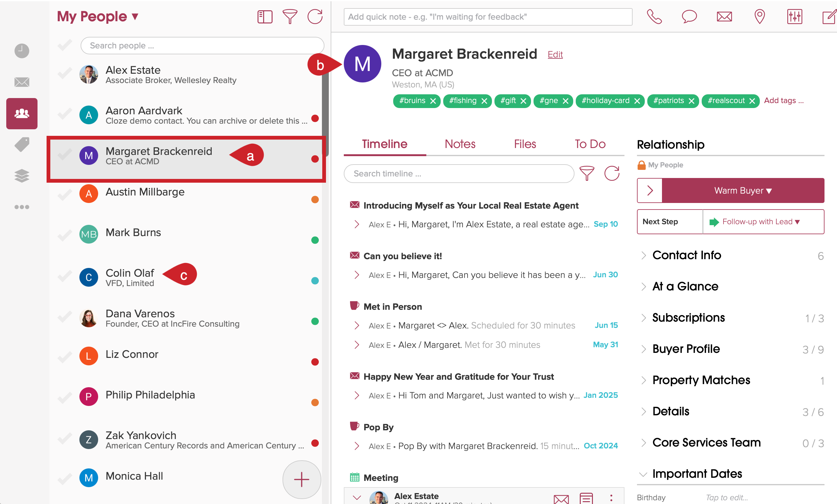This screenshot has width=837, height=504.
Task: Toggle the list layout panel icon
Action: point(265,17)
